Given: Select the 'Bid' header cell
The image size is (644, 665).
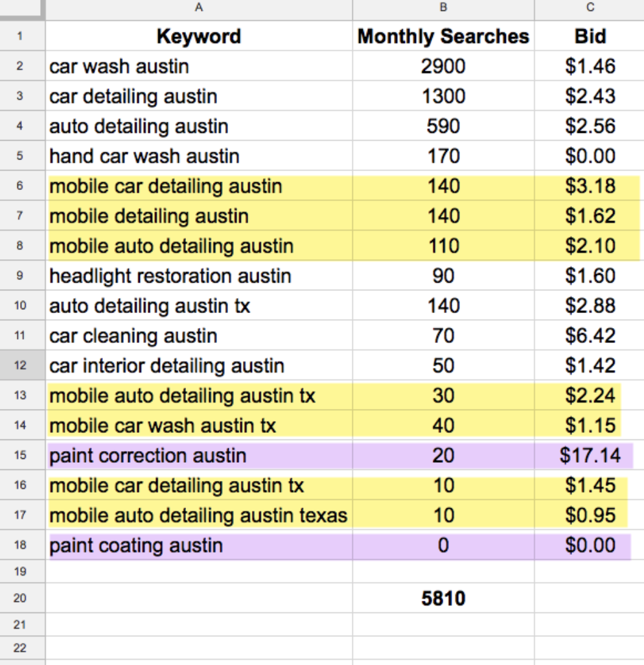Looking at the screenshot, I should [590, 36].
